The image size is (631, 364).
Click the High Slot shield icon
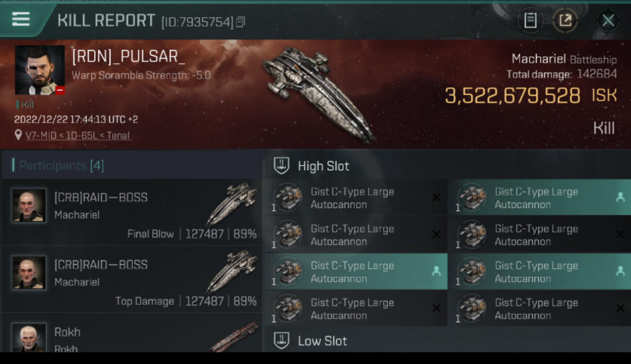pos(282,166)
